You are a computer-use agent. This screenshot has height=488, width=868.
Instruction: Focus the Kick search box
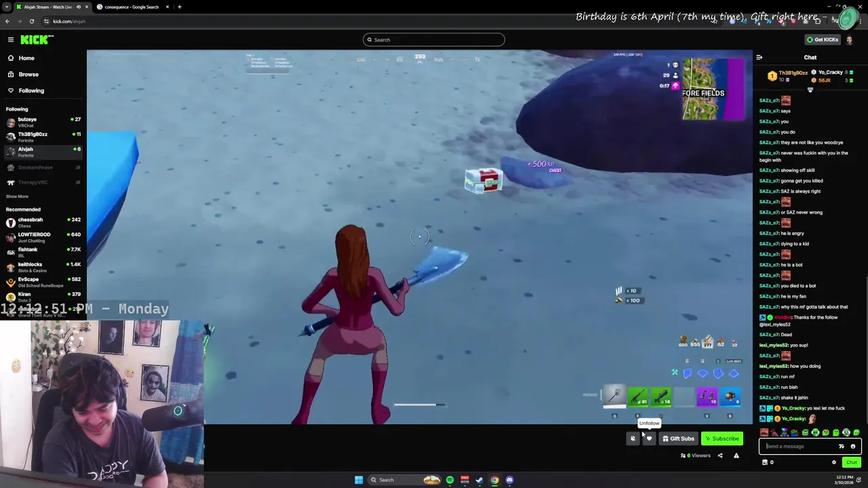click(434, 40)
